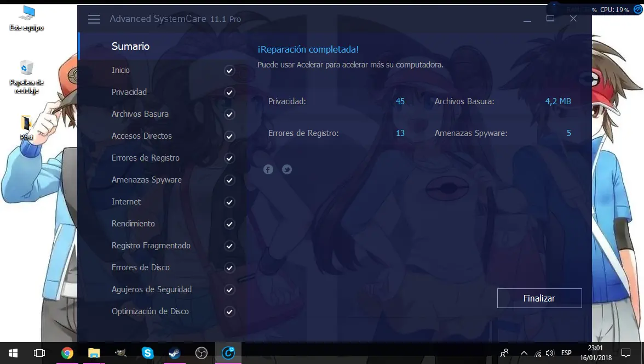Share the repair results on Facebook
The width and height of the screenshot is (644, 364).
(x=268, y=169)
